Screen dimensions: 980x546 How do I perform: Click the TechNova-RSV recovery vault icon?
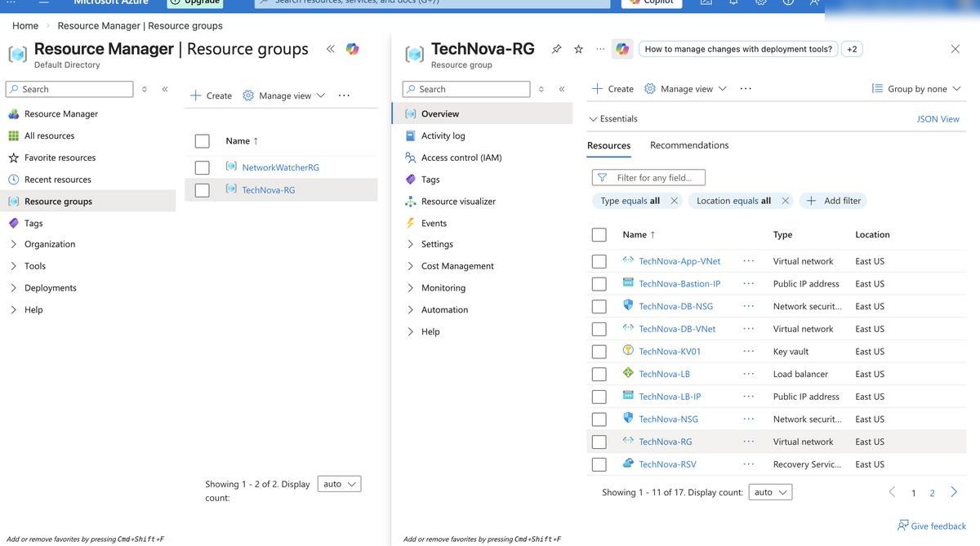[x=628, y=463]
